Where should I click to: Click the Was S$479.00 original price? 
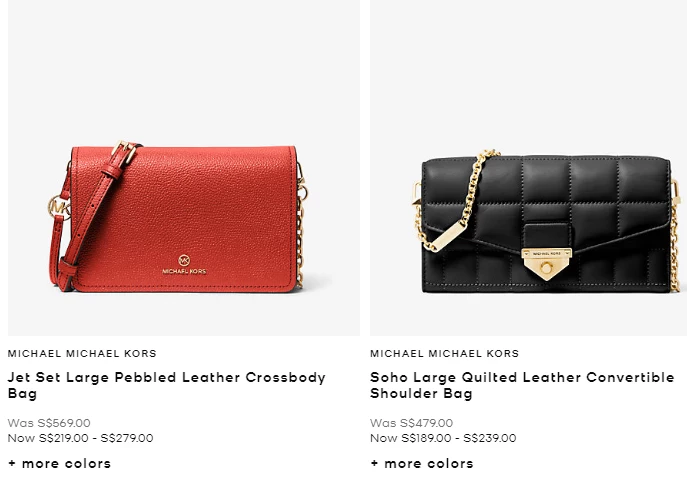coord(411,423)
